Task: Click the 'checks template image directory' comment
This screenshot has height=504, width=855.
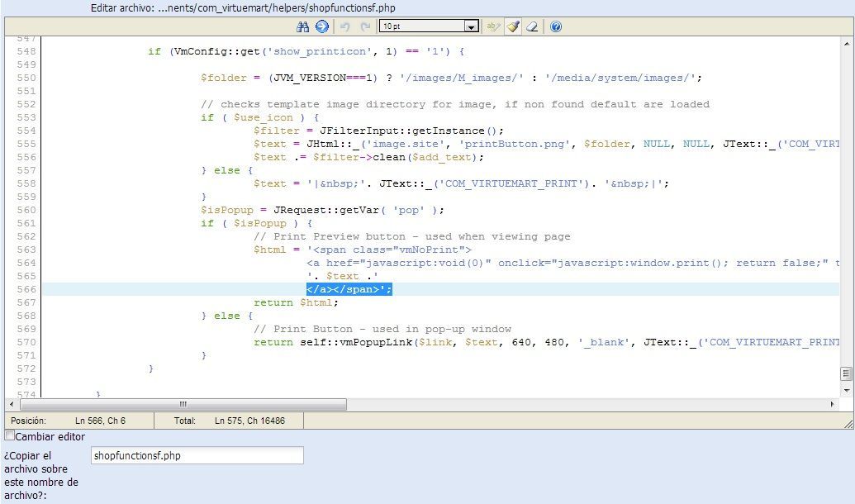Action: pos(455,104)
